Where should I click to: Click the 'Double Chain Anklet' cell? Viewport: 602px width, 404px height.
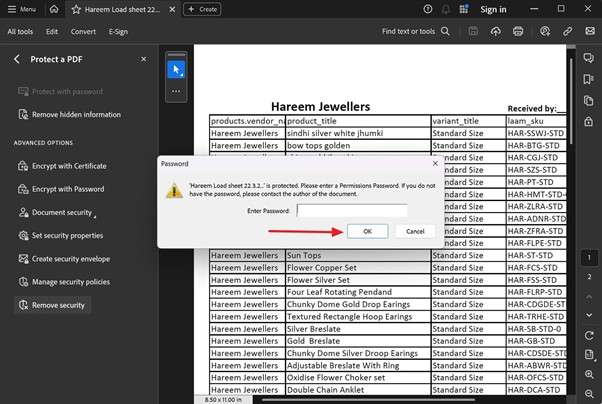(358, 390)
